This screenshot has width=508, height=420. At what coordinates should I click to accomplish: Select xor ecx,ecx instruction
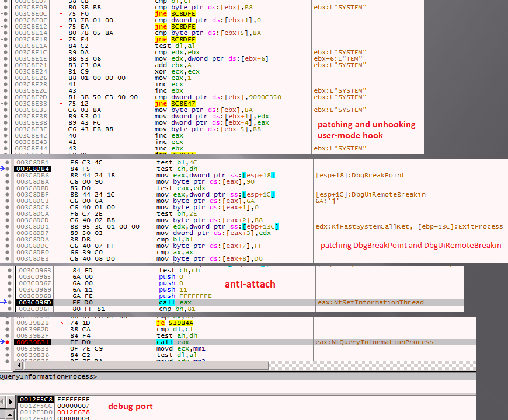(x=178, y=72)
